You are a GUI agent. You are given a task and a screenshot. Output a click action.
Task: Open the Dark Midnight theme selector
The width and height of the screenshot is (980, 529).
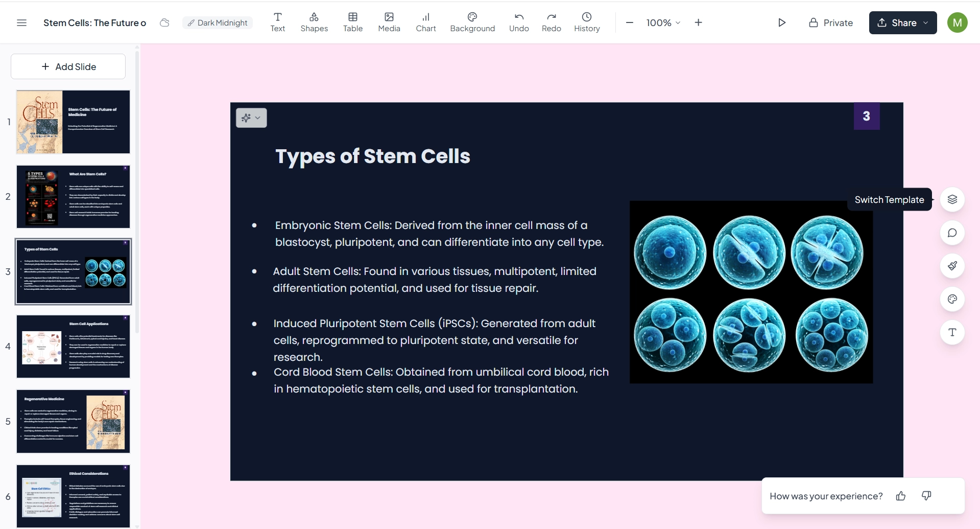click(x=218, y=23)
